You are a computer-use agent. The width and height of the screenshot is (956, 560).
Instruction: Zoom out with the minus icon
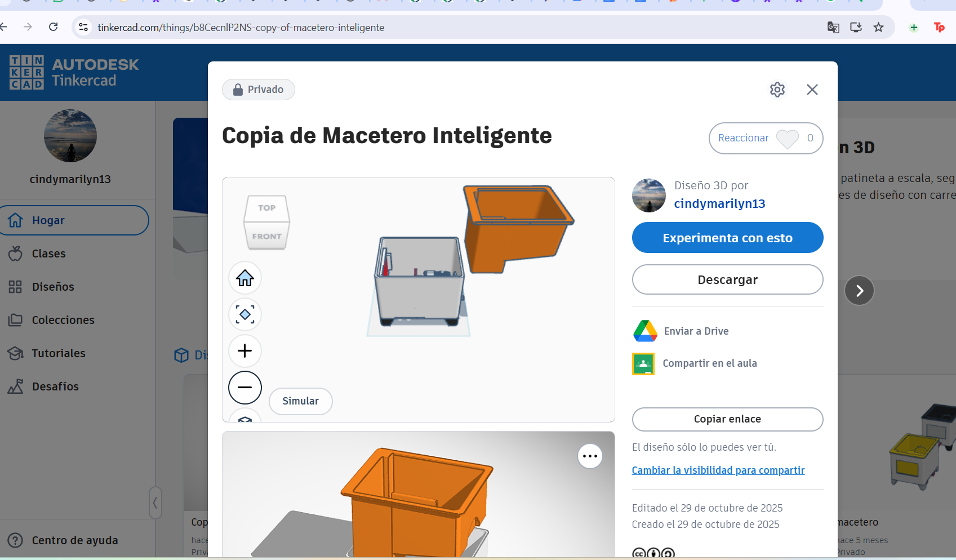click(x=245, y=388)
